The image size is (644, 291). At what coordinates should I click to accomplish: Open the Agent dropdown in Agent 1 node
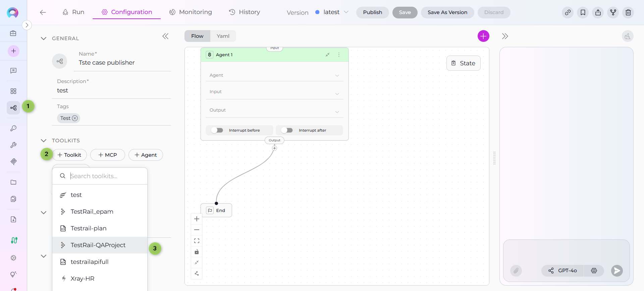click(x=274, y=75)
